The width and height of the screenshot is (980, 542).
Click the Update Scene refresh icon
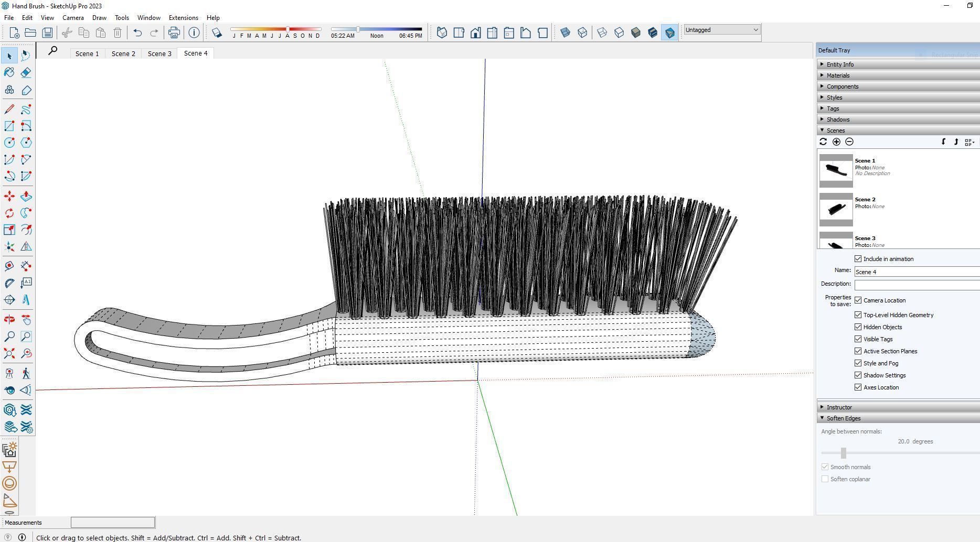coord(823,142)
